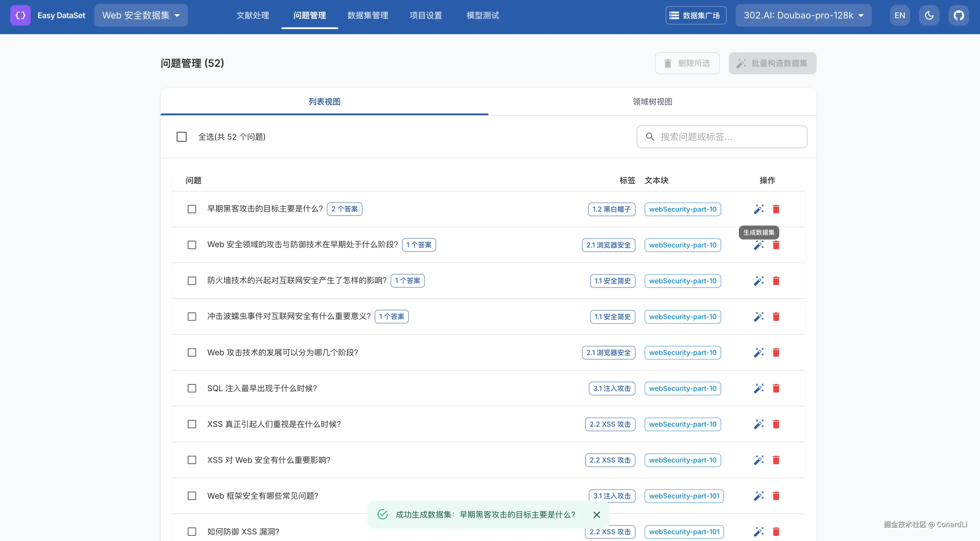Generate dataset for 冲击波蠕虫 question

click(758, 316)
